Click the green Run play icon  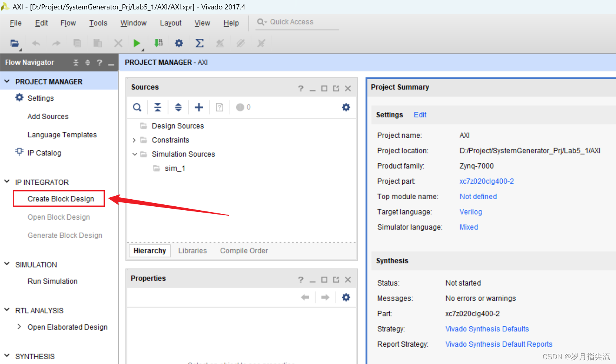(137, 43)
